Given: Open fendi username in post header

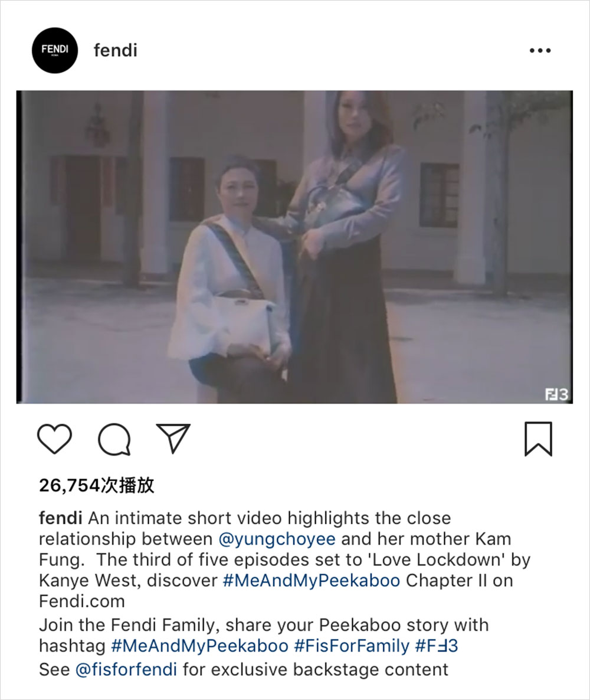Looking at the screenshot, I should (x=116, y=50).
